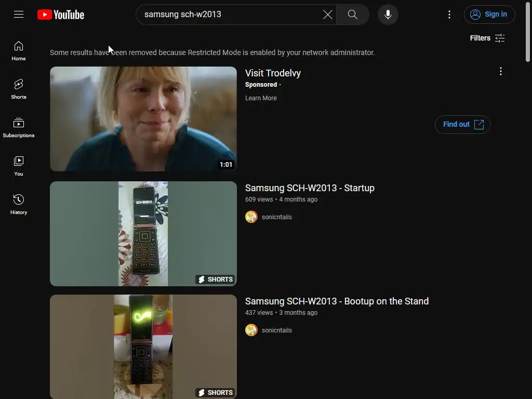Open the You section
Image resolution: width=532 pixels, height=399 pixels.
[19, 166]
